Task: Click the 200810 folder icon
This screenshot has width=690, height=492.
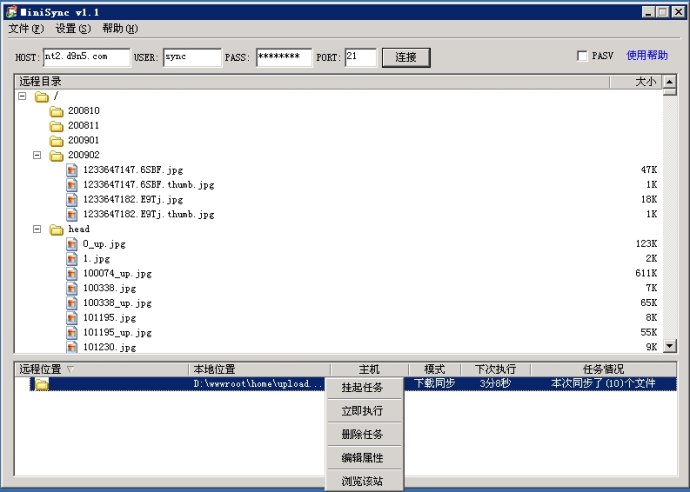Action: (x=57, y=111)
